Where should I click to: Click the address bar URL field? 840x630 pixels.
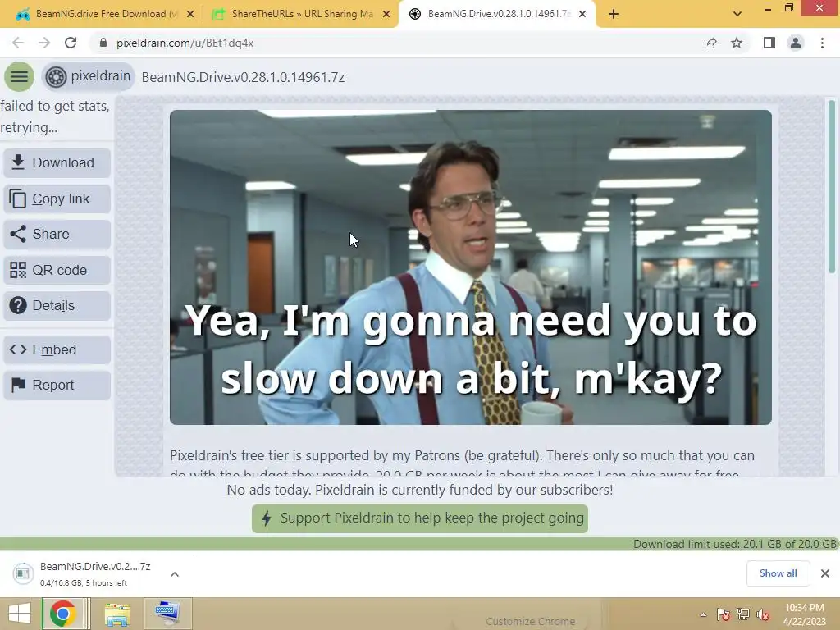coord(396,43)
